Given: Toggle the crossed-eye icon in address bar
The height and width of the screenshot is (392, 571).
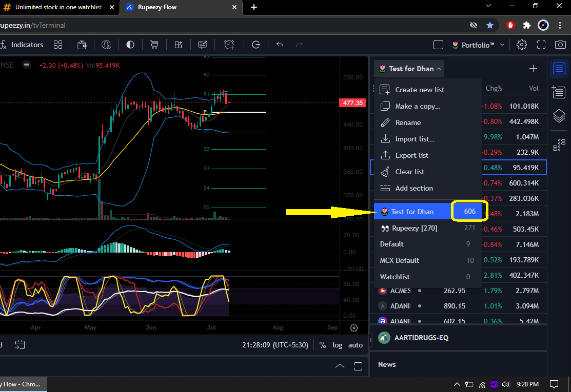Looking at the screenshot, I should 474,25.
